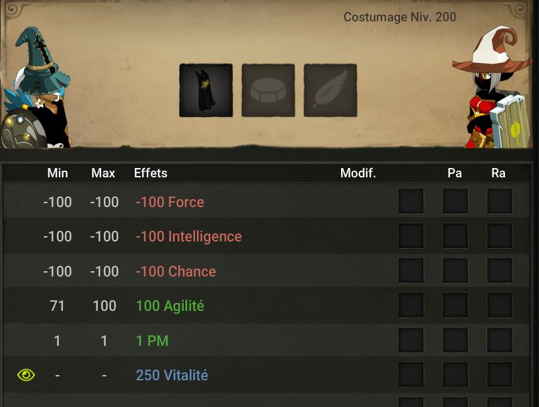Select the Modif. rune box for Chance row

411,271
